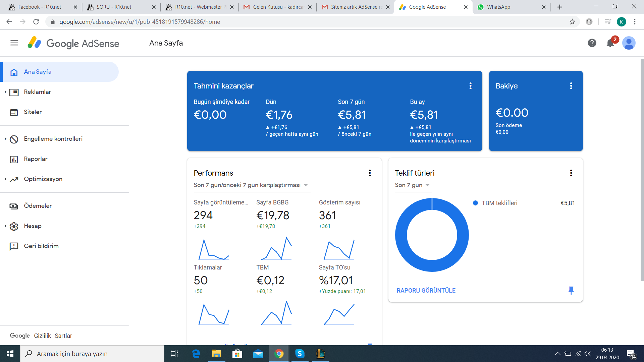Screen dimensions: 644x362
Task: Open Bakiye card options menu
Action: [x=571, y=86]
